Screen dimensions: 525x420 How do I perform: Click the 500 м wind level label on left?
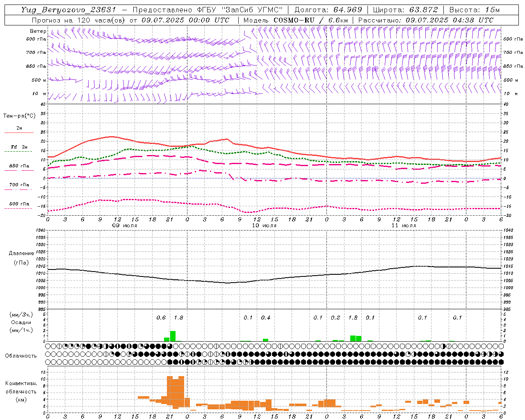point(39,80)
